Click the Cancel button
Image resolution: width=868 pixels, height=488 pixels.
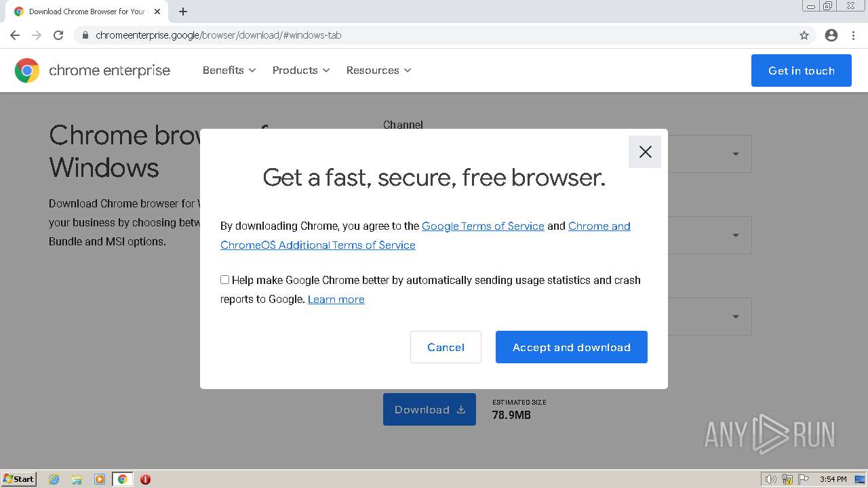tap(446, 347)
